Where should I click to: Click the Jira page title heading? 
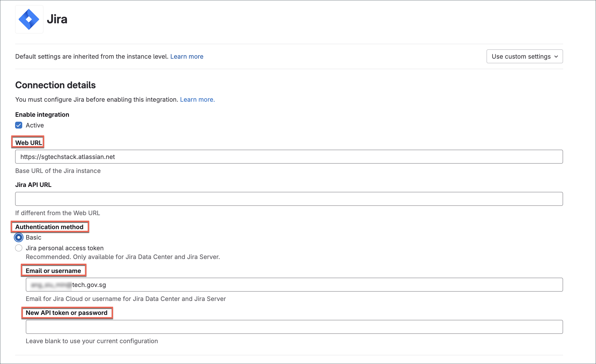tap(57, 19)
